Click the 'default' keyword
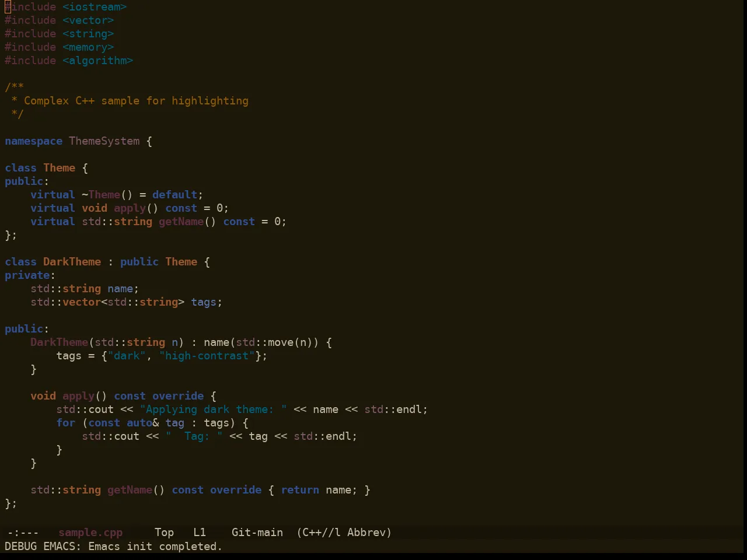747x560 pixels. pyautogui.click(x=175, y=195)
